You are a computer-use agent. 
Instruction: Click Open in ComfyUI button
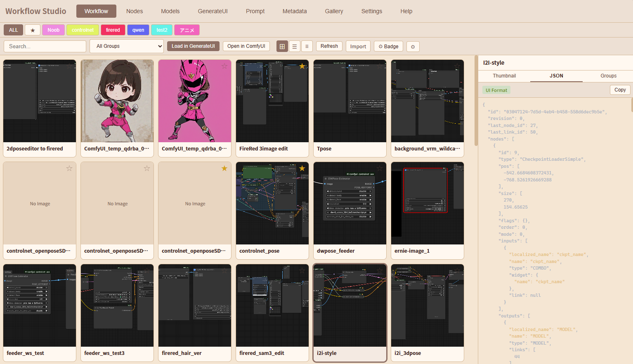pos(246,46)
